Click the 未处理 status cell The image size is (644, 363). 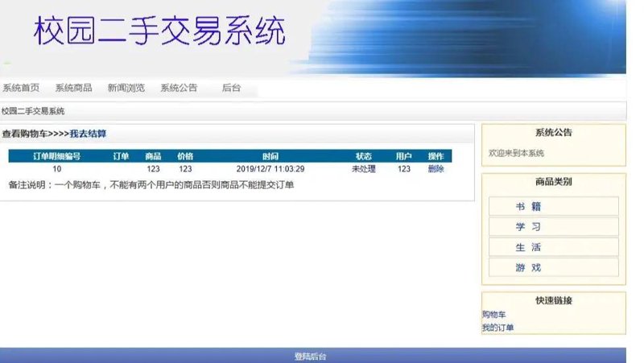click(364, 169)
